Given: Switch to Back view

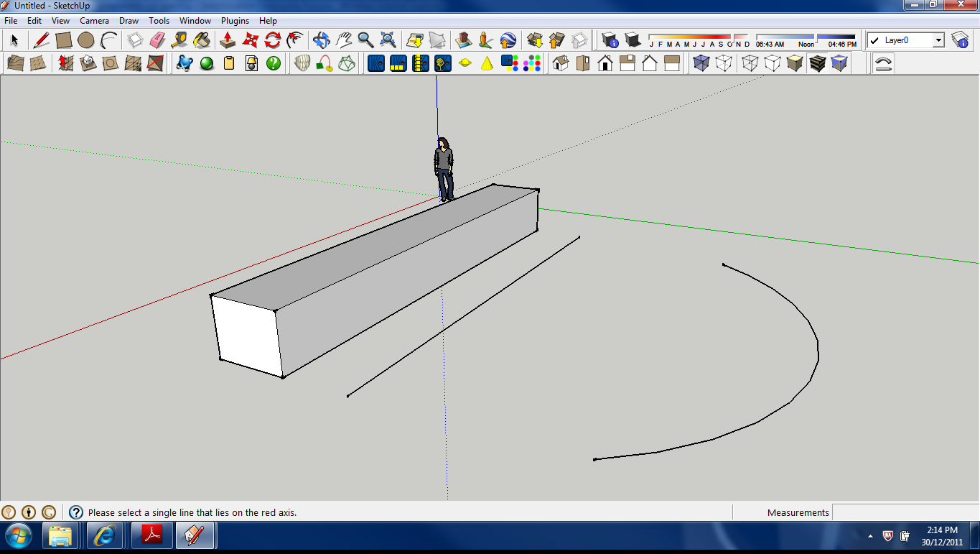Looking at the screenshot, I should (650, 63).
